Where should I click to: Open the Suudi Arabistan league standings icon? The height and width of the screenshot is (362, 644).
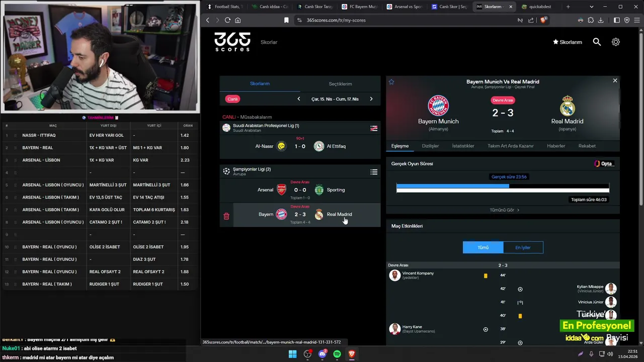pos(374,128)
